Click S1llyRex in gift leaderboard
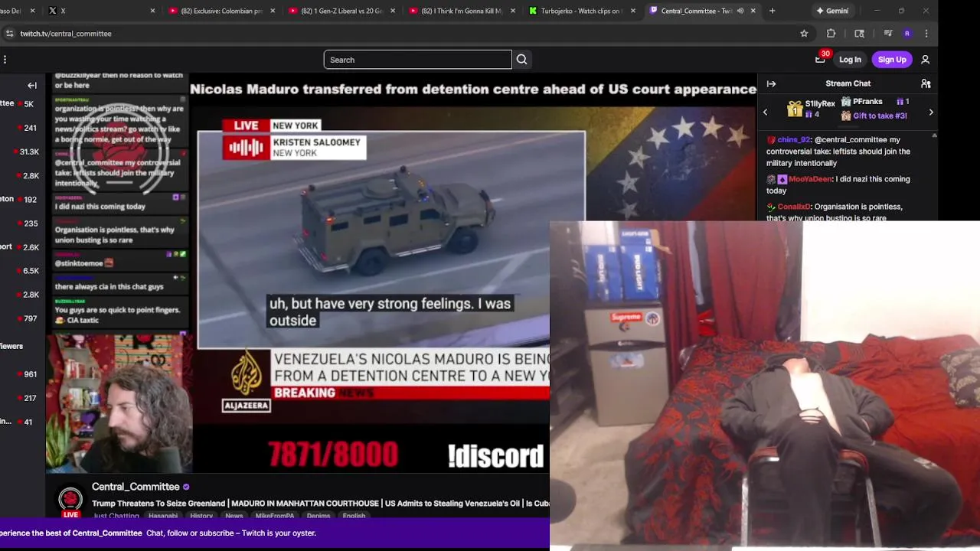The height and width of the screenshot is (551, 980). click(x=820, y=104)
